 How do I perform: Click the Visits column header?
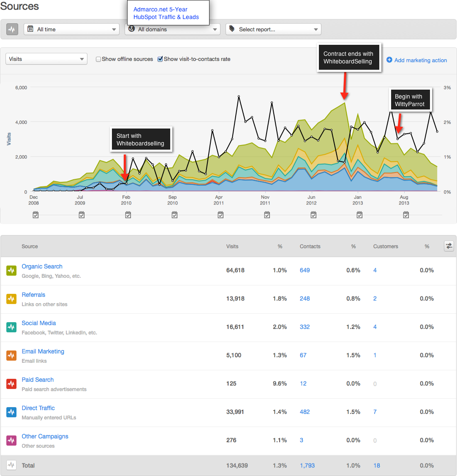tap(232, 246)
